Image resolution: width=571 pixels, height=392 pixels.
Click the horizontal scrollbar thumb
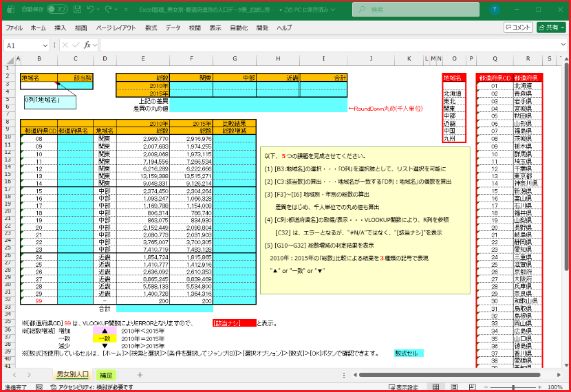[450, 375]
